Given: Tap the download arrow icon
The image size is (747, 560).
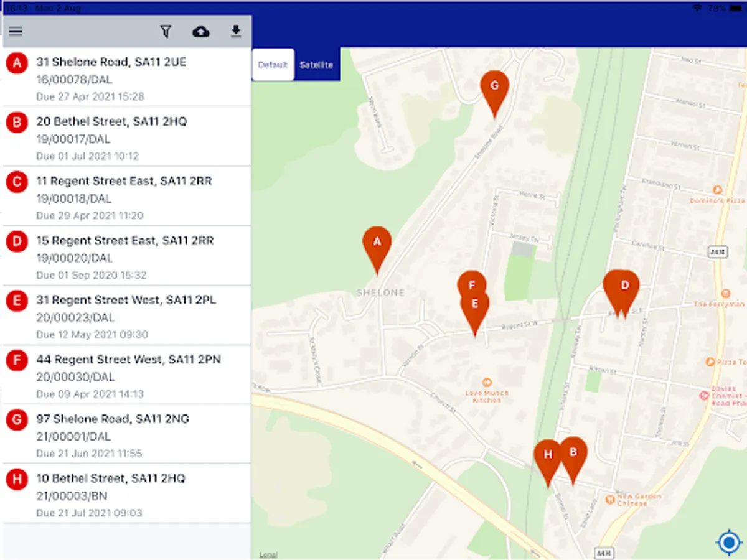Looking at the screenshot, I should pyautogui.click(x=236, y=31).
